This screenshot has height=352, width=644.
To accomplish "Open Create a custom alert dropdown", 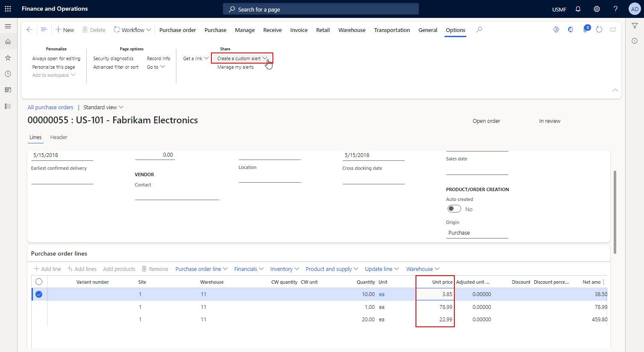I will point(242,58).
